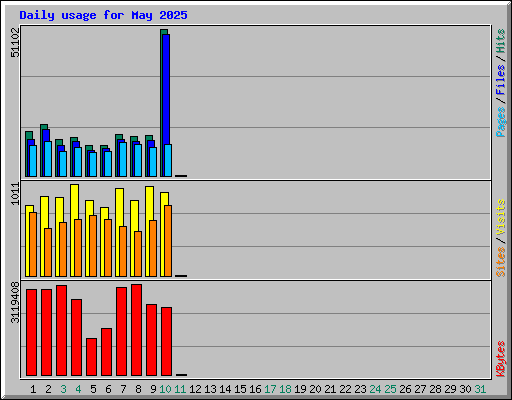Screen dimensions: 512x400
Task: Click the red KBytes bar for day 4
Action: 76,338
